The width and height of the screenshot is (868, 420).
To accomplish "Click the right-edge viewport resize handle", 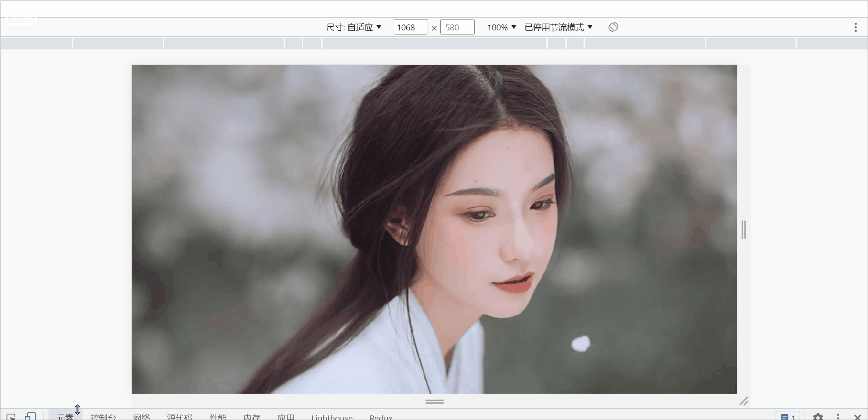I will (743, 230).
